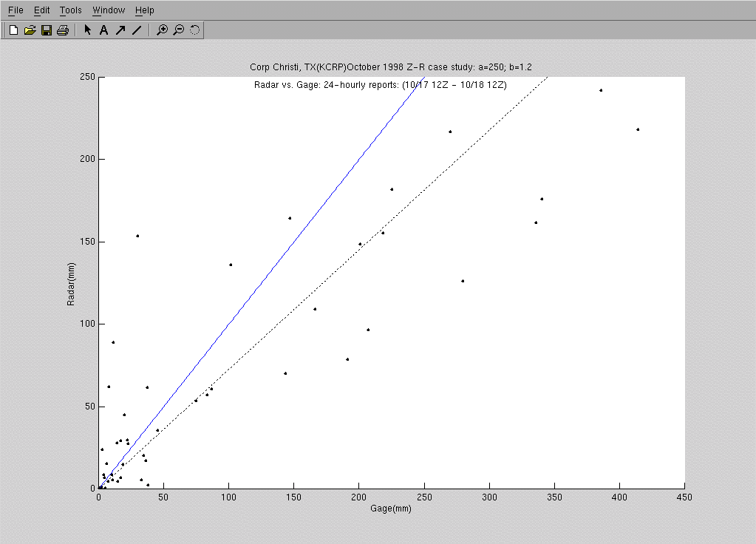Screen dimensions: 756x544
Task: Activate the Rotate 3D tool
Action: click(x=194, y=30)
